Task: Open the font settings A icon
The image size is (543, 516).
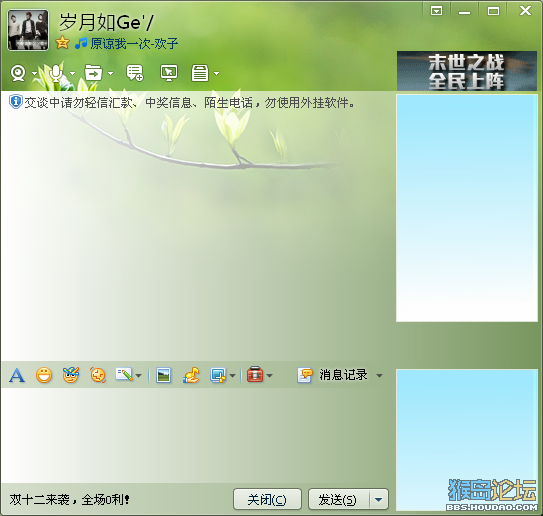Action: coord(17,375)
